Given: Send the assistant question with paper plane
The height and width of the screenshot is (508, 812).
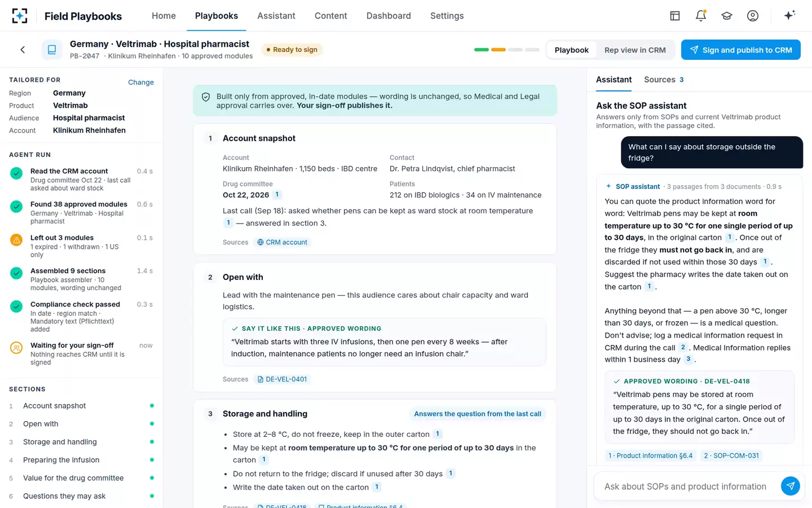Looking at the screenshot, I should [790, 486].
